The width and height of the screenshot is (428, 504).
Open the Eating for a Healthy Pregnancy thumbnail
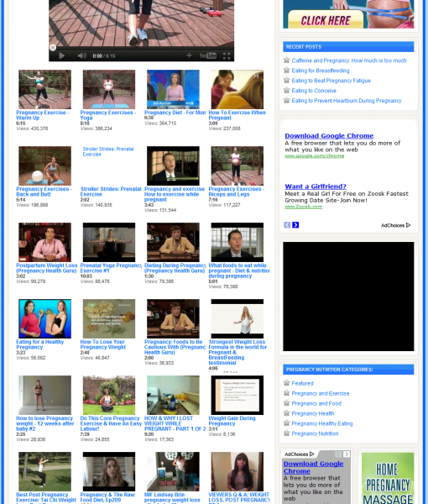[x=44, y=318]
